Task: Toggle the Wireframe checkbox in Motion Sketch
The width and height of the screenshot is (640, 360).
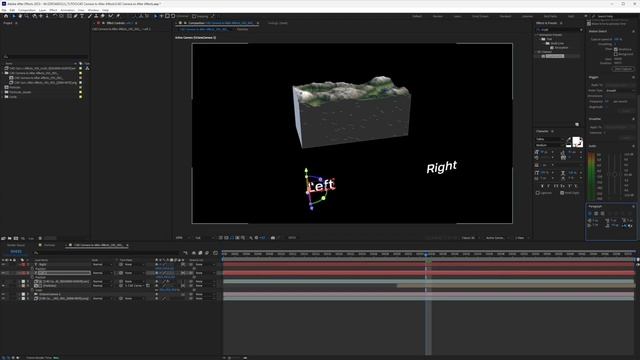Action: [616, 49]
